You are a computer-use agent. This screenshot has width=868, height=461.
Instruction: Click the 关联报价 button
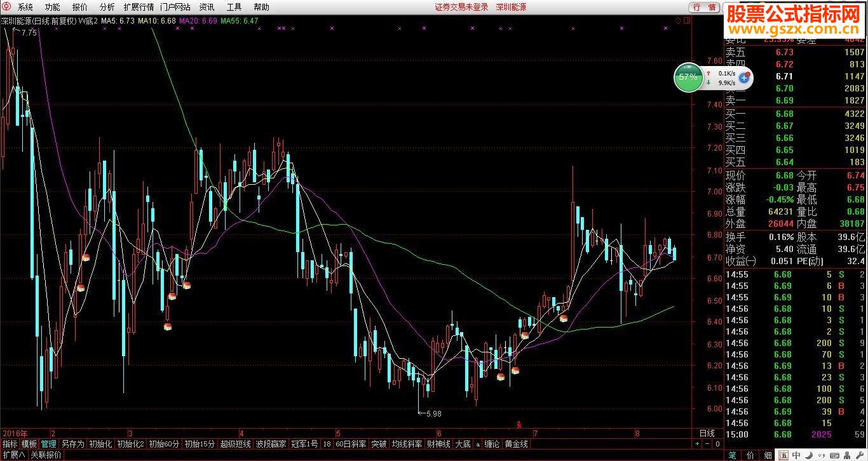pos(46,455)
